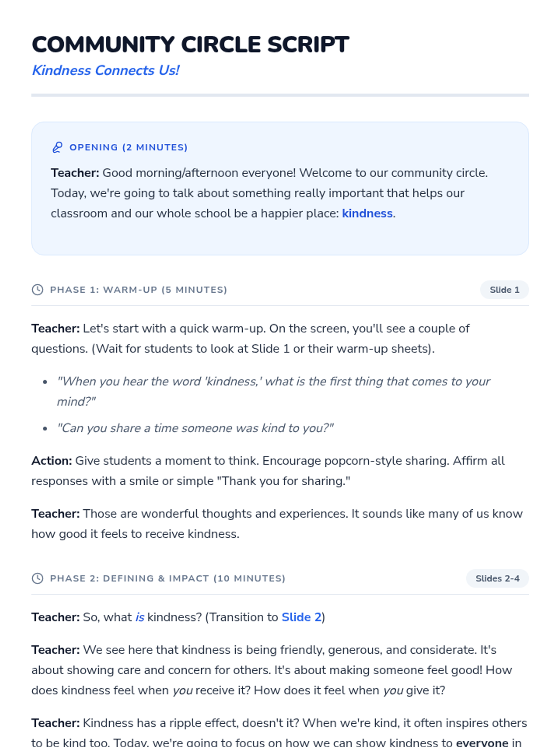Click the bullet question about hearing 'kindness'
Screen dimensions: 560x747
pyautogui.click(x=273, y=382)
